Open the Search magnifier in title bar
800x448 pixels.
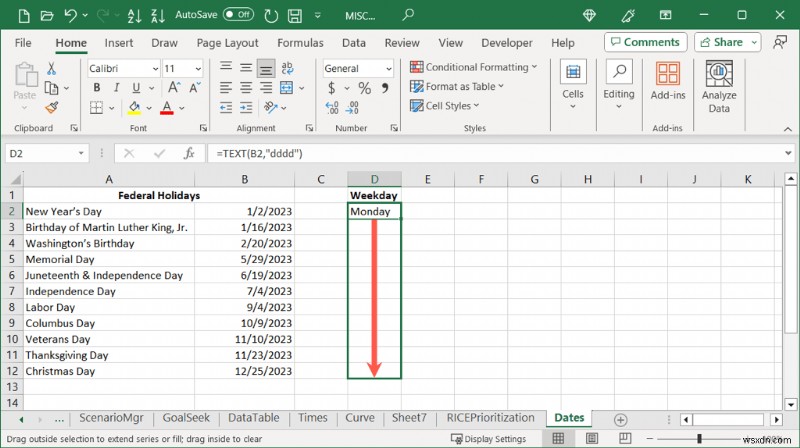click(408, 15)
